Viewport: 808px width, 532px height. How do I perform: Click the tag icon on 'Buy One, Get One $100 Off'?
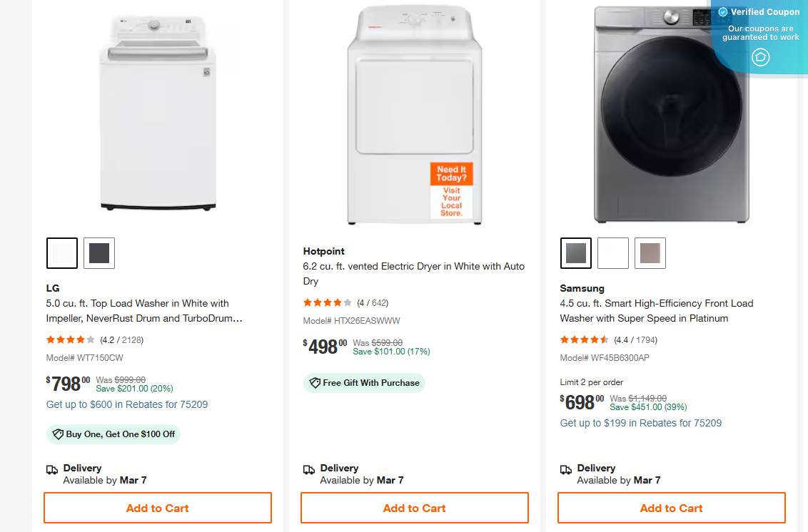(57, 434)
